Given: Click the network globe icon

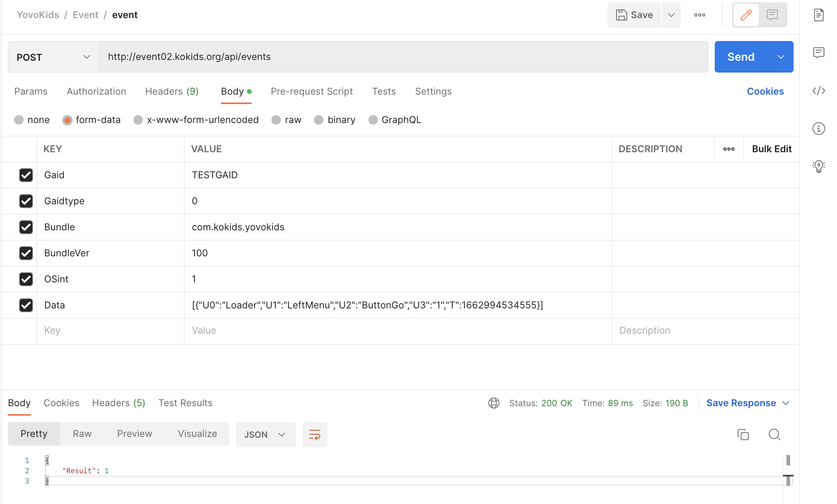Looking at the screenshot, I should pyautogui.click(x=493, y=403).
